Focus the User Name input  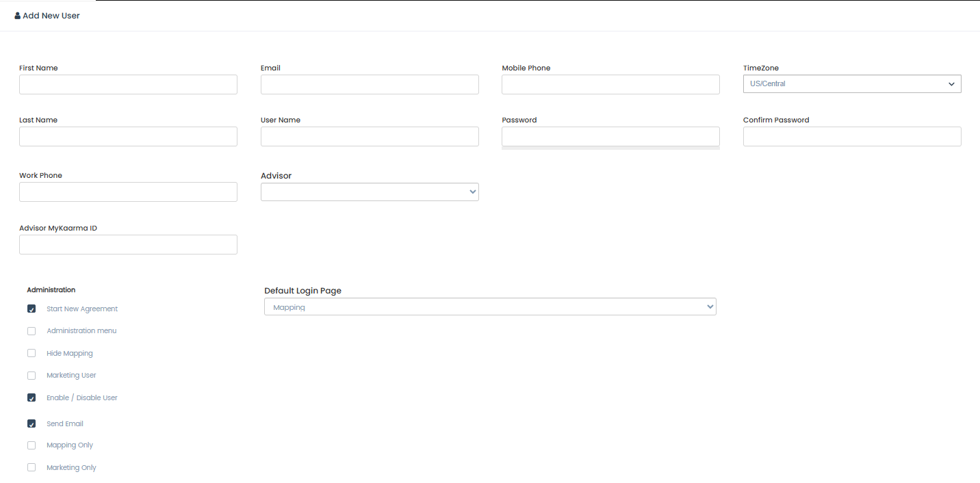pos(370,137)
